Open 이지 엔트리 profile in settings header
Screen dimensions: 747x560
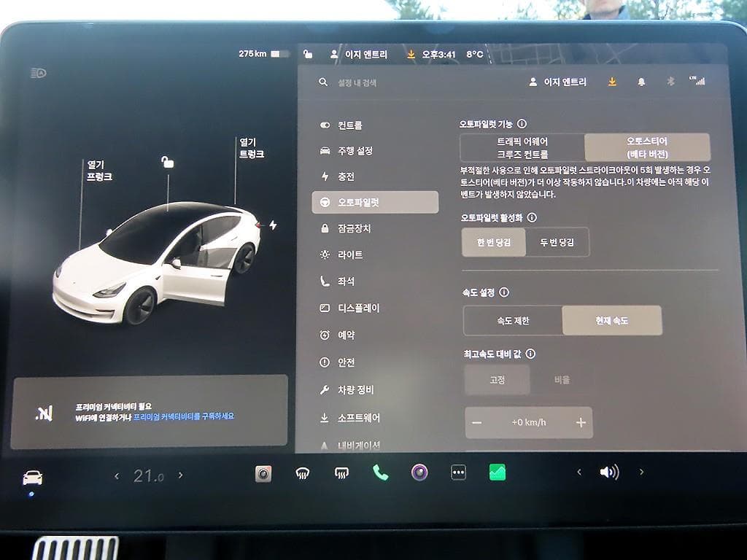coord(557,82)
